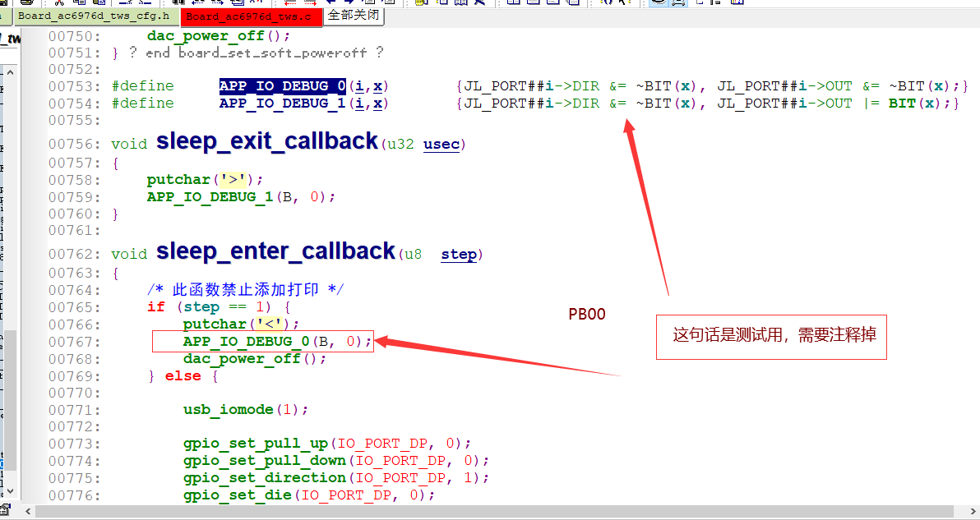980x520 pixels.
Task: Click the usec parameter of sleep_exit_callback
Action: [441, 145]
